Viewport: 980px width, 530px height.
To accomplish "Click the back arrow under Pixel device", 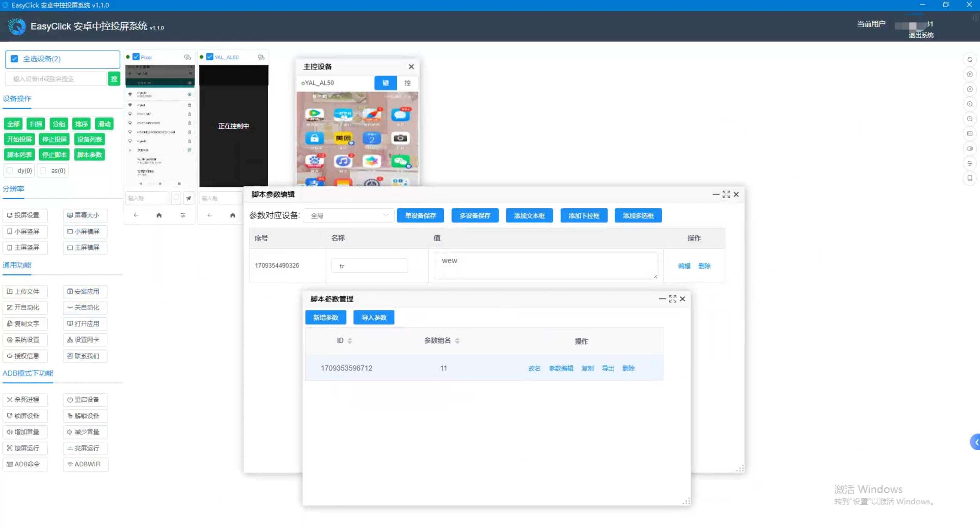I will click(136, 215).
